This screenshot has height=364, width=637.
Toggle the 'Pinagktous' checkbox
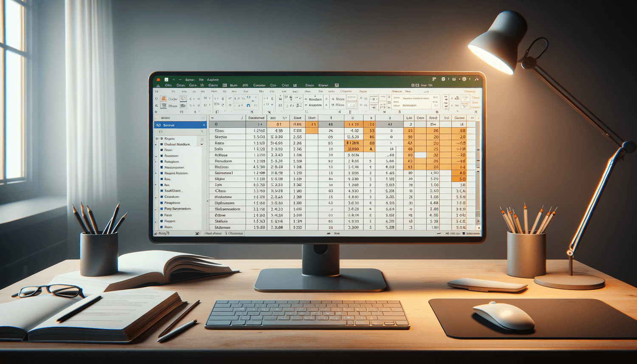coord(162,203)
